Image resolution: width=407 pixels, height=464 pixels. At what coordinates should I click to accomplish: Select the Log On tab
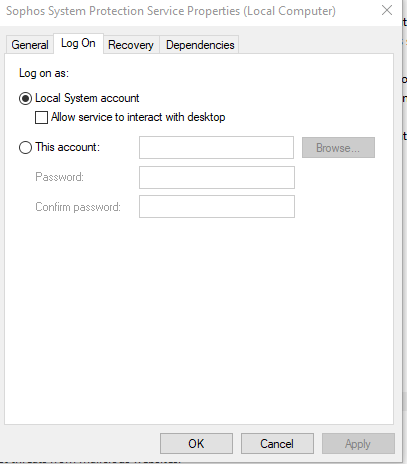tap(78, 43)
